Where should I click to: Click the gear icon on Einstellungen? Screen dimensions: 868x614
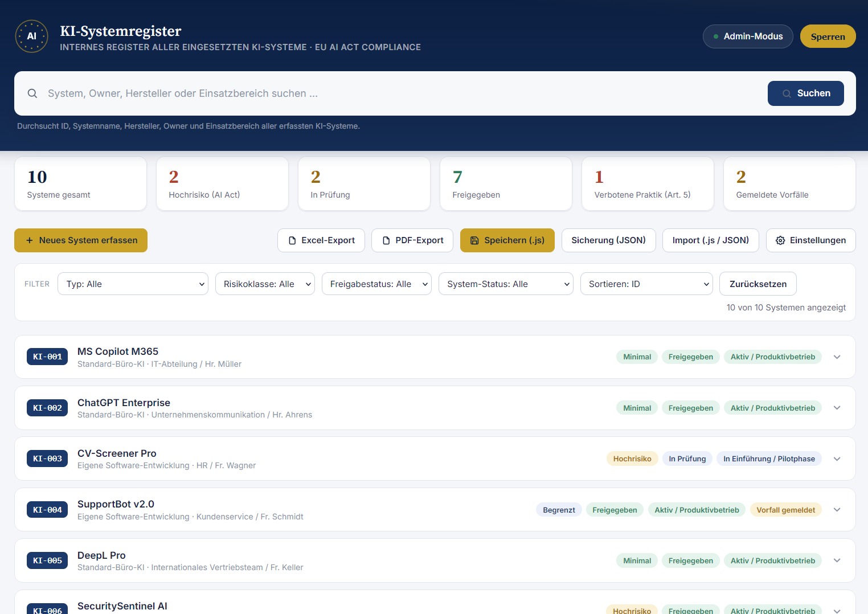coord(780,240)
